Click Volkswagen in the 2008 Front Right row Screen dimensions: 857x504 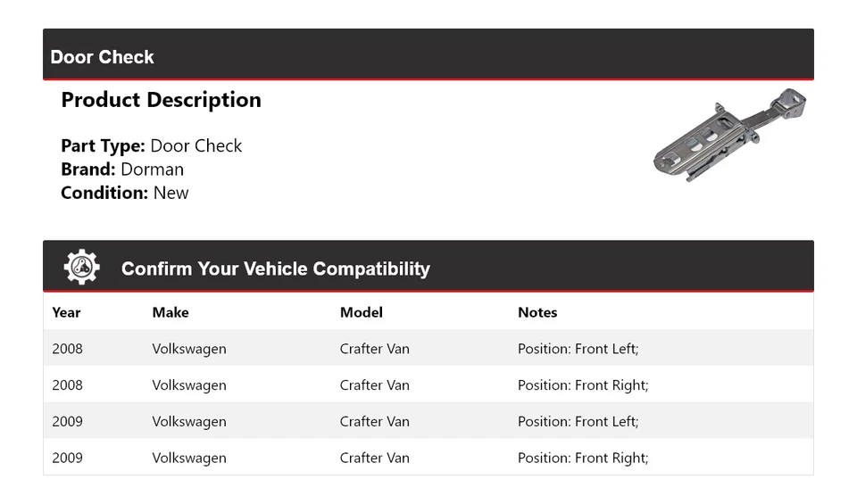pos(189,385)
